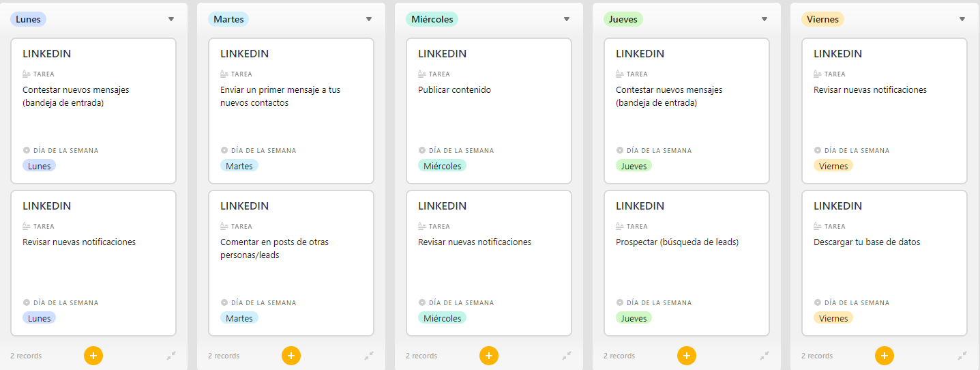Click the Jueves column header label
Screen dimensions: 980x370
(623, 19)
